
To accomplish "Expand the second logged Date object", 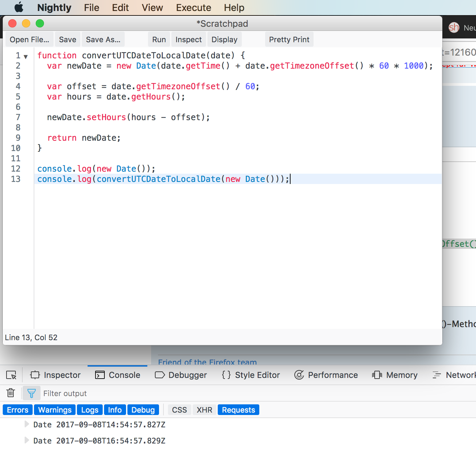I will [x=26, y=440].
